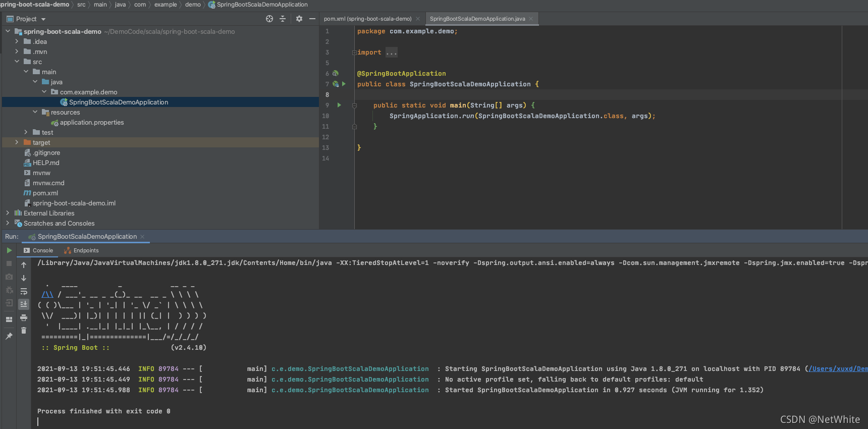Expand the .idea folder
The height and width of the screenshot is (429, 868).
click(17, 41)
